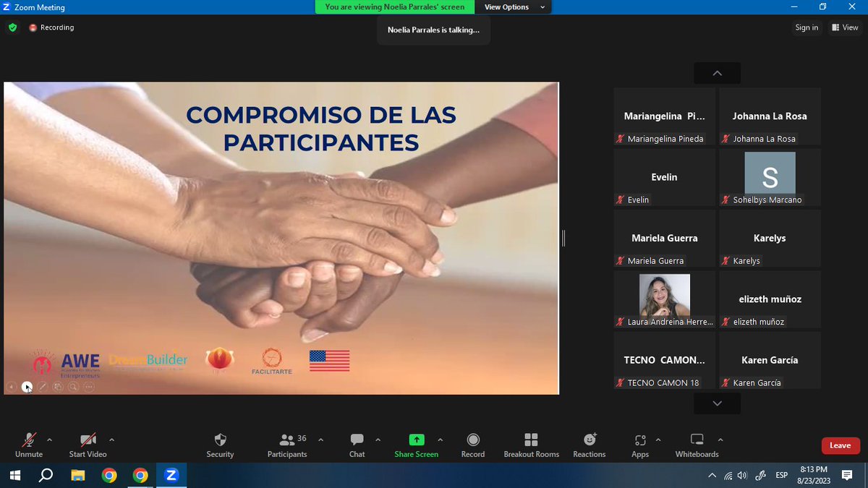Click the Windows Start button
The image size is (868, 488).
click(x=14, y=476)
